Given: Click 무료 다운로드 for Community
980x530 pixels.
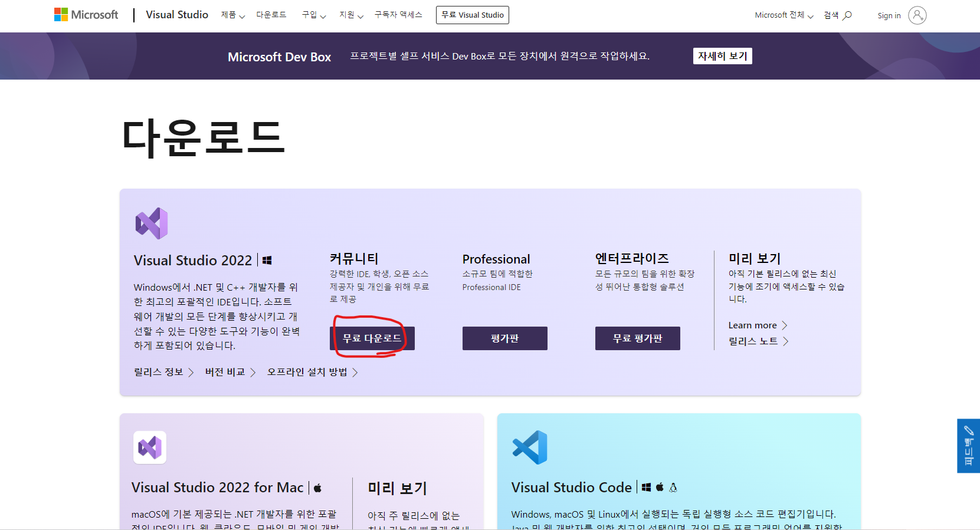Looking at the screenshot, I should [x=372, y=338].
